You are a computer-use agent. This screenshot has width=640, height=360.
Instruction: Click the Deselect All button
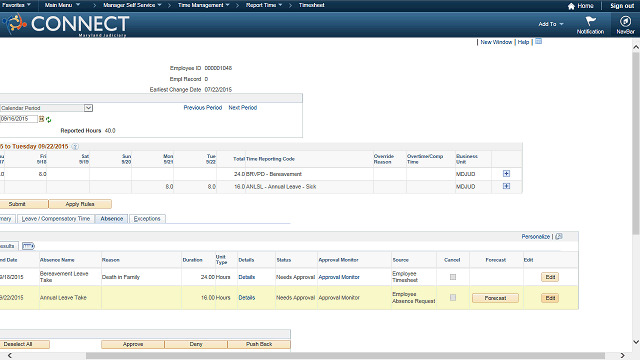[24, 344]
